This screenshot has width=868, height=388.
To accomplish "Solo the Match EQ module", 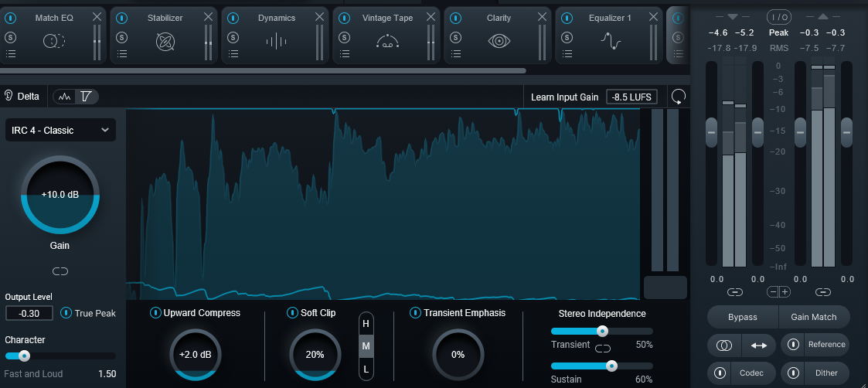I will click(x=11, y=37).
